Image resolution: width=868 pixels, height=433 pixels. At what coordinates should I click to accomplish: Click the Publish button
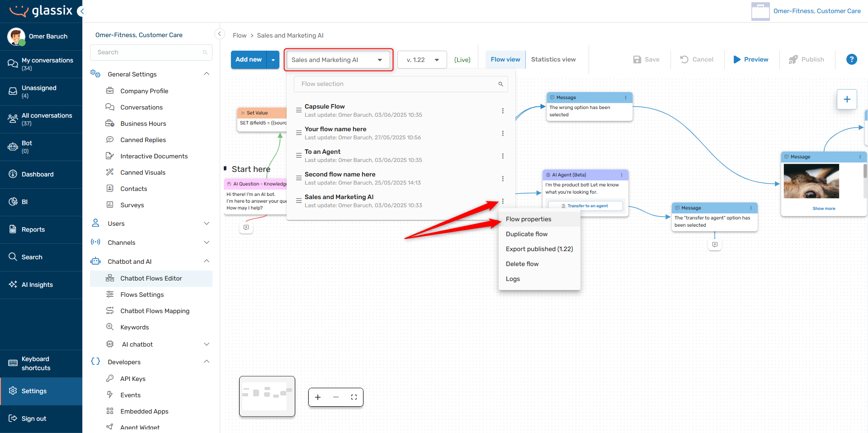[x=807, y=59]
